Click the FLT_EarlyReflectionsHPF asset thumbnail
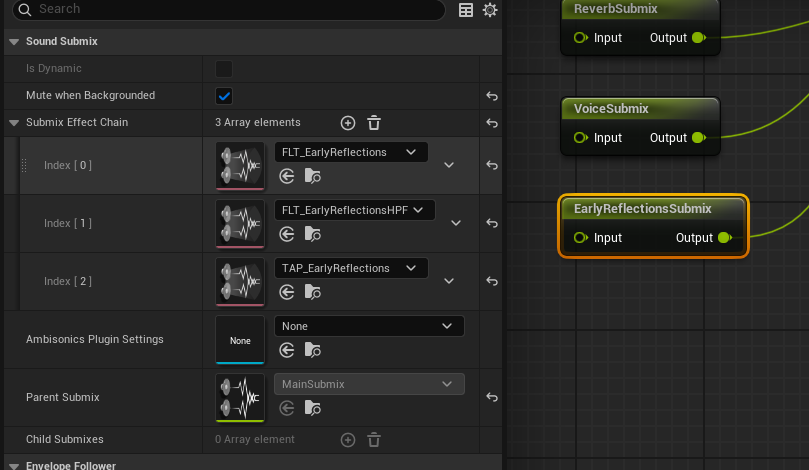 pyautogui.click(x=240, y=223)
